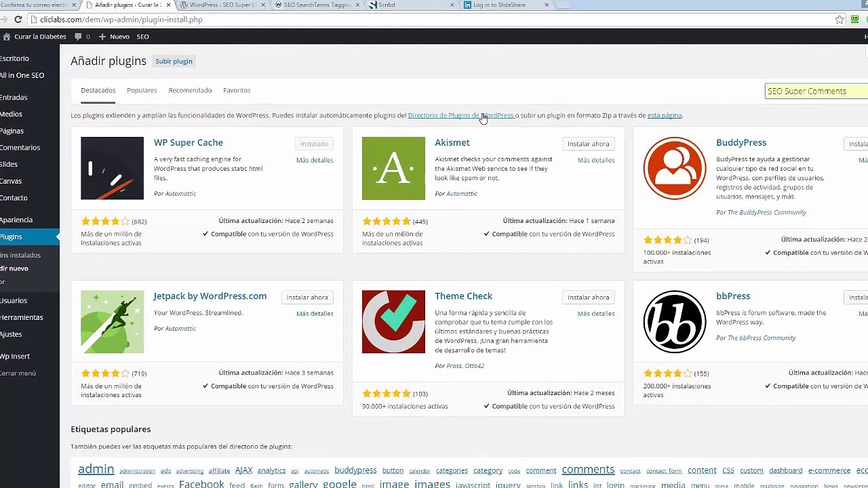Click the e-commerce tag
Image resolution: width=868 pixels, height=488 pixels.
pyautogui.click(x=829, y=470)
